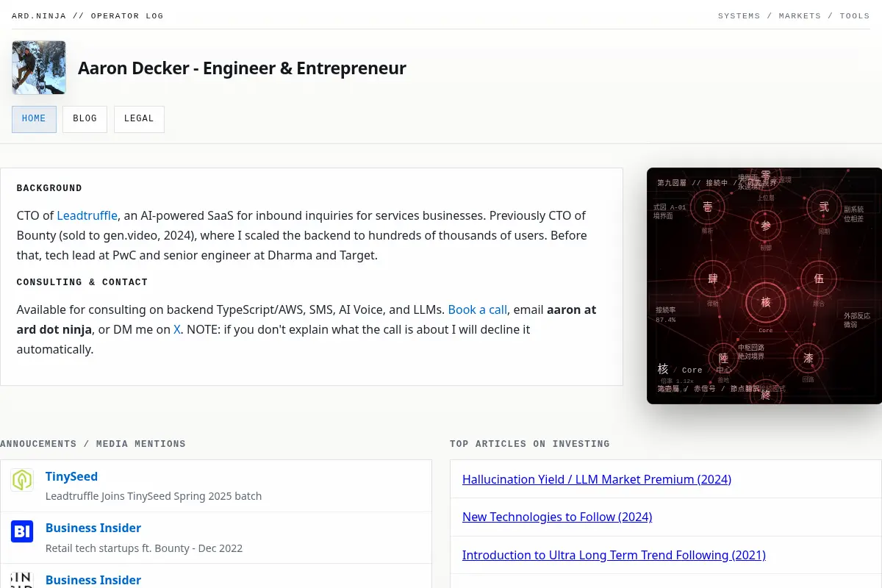This screenshot has width=882, height=588.
Task: Open the TinySeed announcement link
Action: [x=71, y=476]
